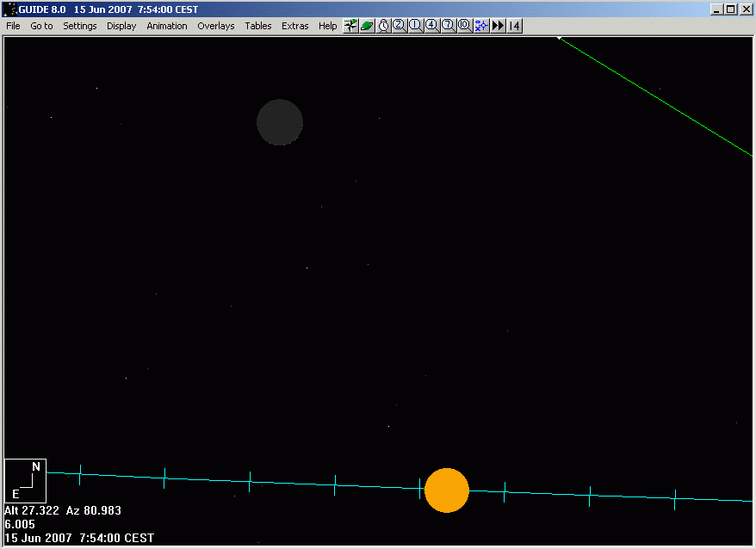Select the magnifier level 4 zoom icon
The height and width of the screenshot is (549, 756).
tap(431, 26)
